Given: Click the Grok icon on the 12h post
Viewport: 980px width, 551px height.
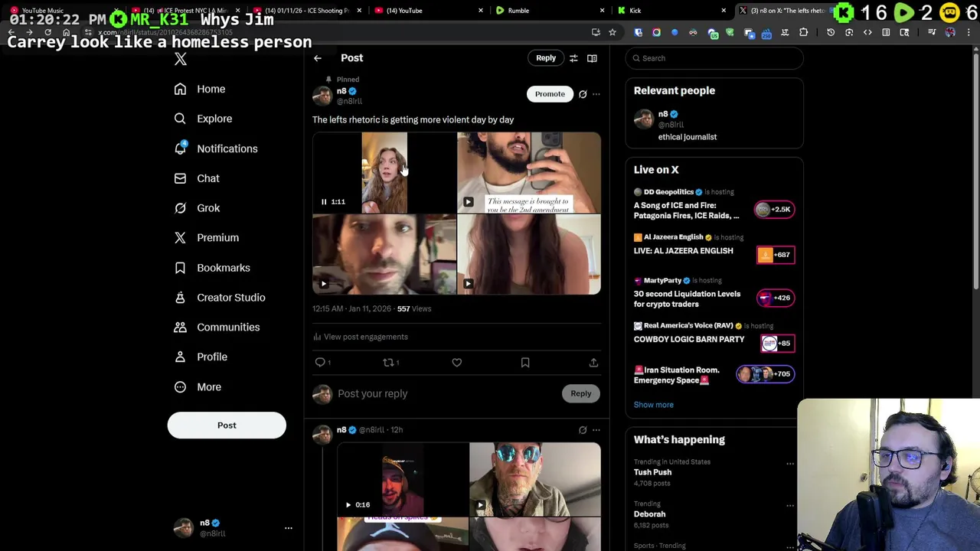Looking at the screenshot, I should coord(583,430).
